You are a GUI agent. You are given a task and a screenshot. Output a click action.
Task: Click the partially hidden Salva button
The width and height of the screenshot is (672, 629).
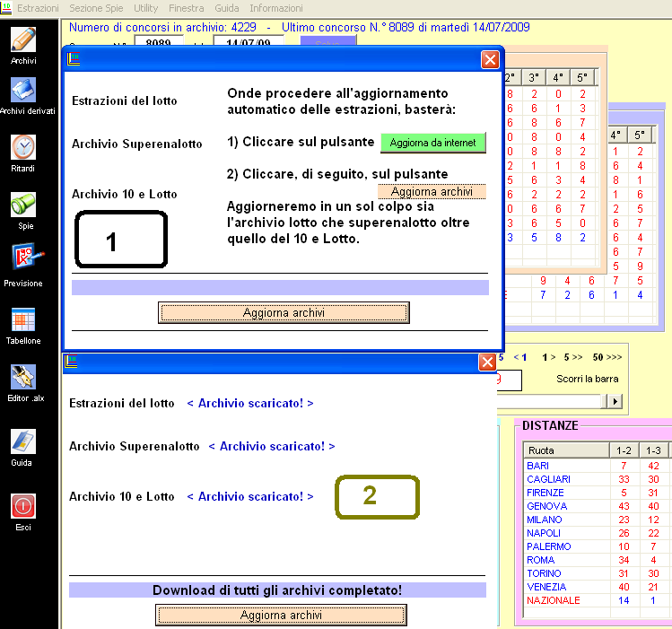(x=327, y=41)
